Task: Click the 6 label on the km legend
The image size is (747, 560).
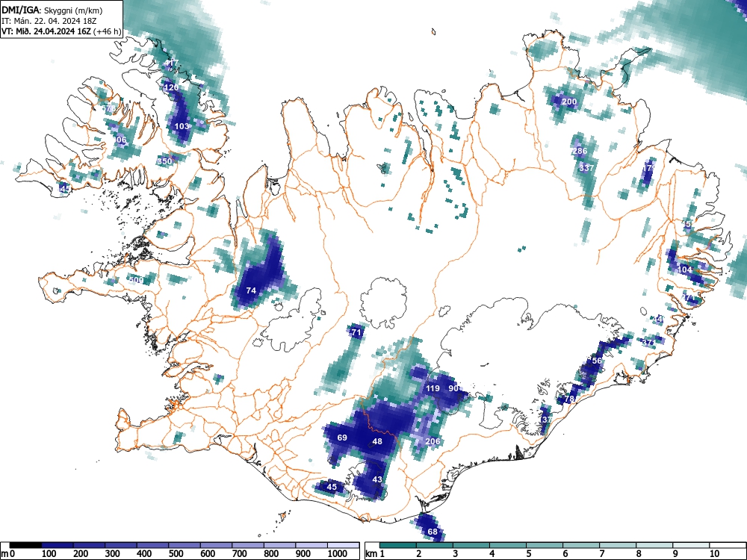Action: [565, 554]
